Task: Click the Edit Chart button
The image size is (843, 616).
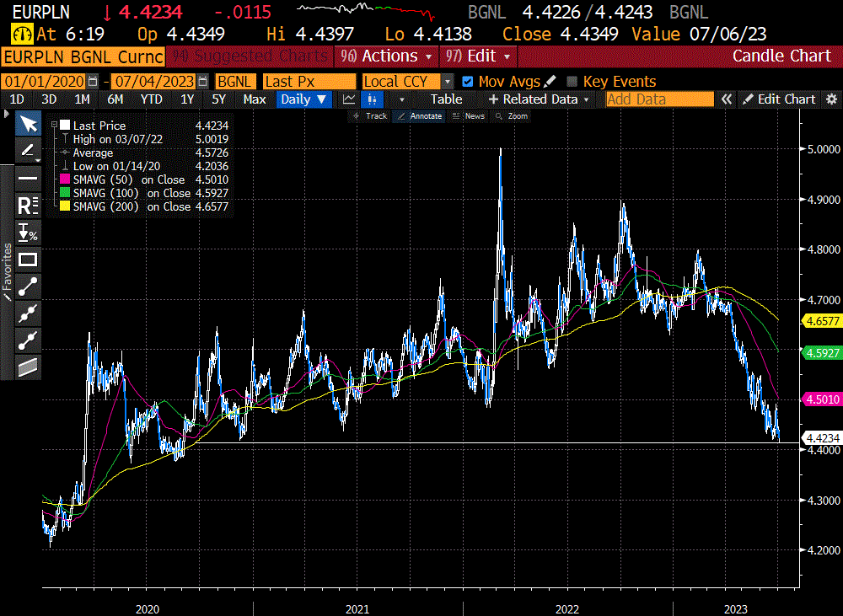Action: [779, 99]
